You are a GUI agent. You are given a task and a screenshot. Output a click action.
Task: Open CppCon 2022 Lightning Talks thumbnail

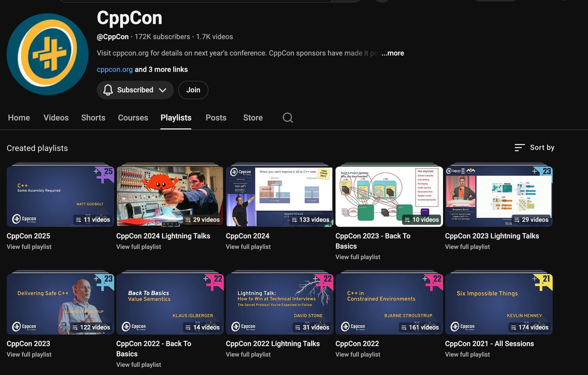pos(279,304)
